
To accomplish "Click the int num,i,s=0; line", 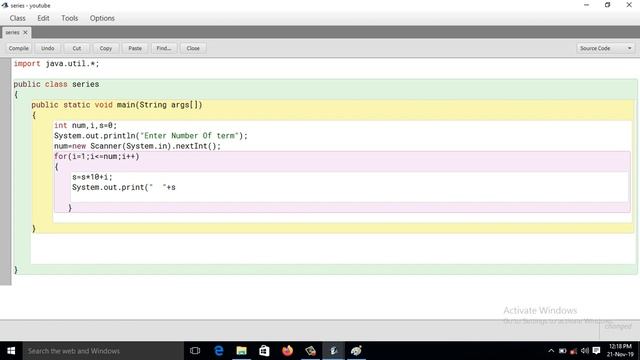I will [85, 125].
